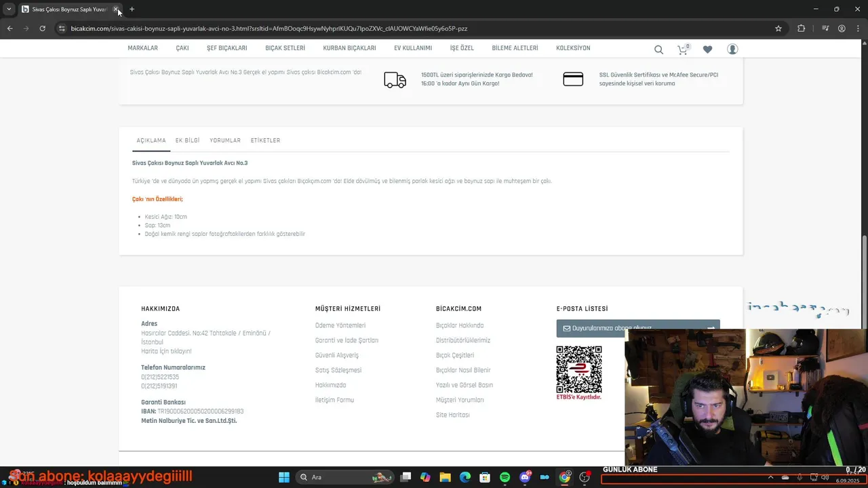Reload the page with refresh icon
This screenshot has width=868, height=488.
pos(42,28)
